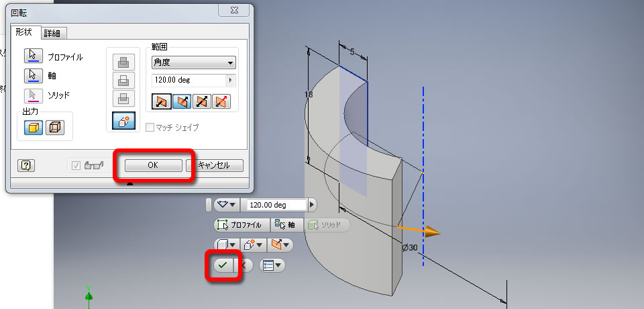Collapse the dialog with the bottom triangle
Screen dimensions: 644x309
(130, 183)
